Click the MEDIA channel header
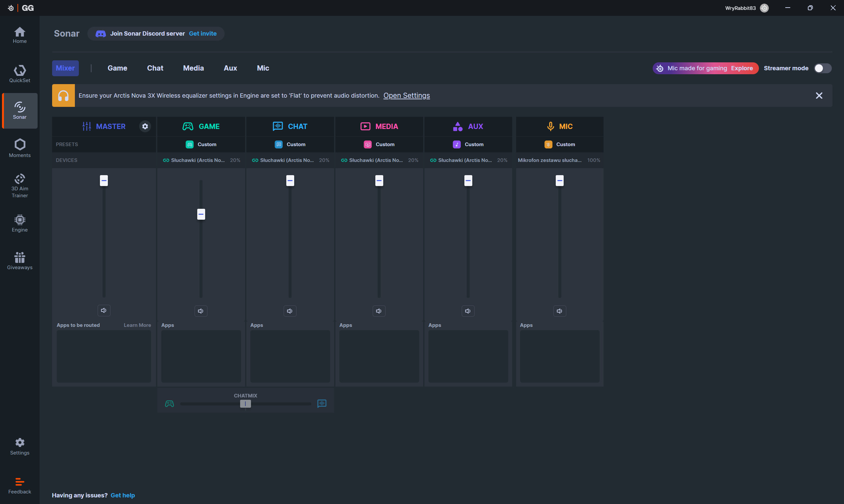 tap(379, 126)
